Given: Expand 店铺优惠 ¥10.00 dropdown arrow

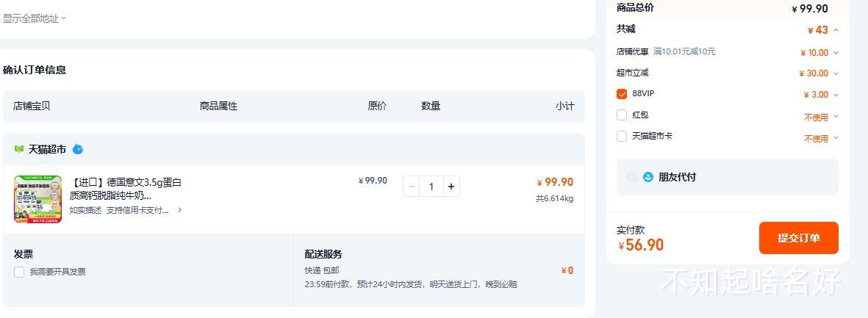Looking at the screenshot, I should (836, 53).
